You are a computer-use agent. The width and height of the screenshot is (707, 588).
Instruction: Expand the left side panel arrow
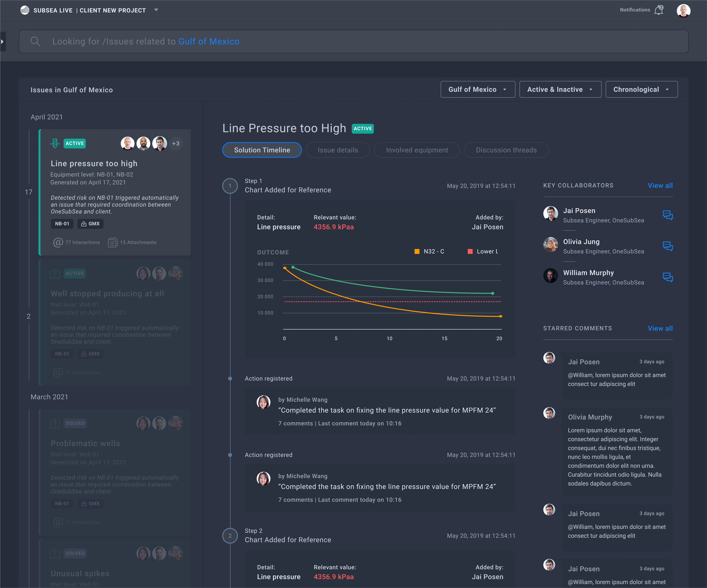[2, 41]
